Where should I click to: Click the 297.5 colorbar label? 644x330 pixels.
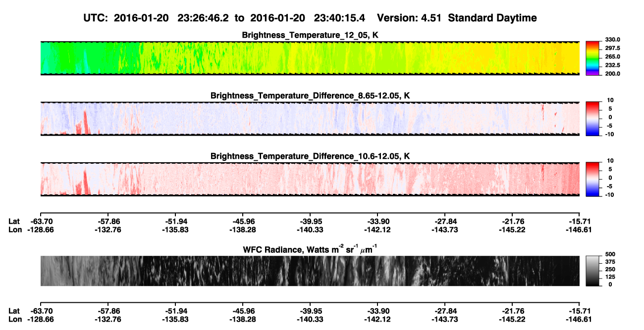(x=611, y=48)
